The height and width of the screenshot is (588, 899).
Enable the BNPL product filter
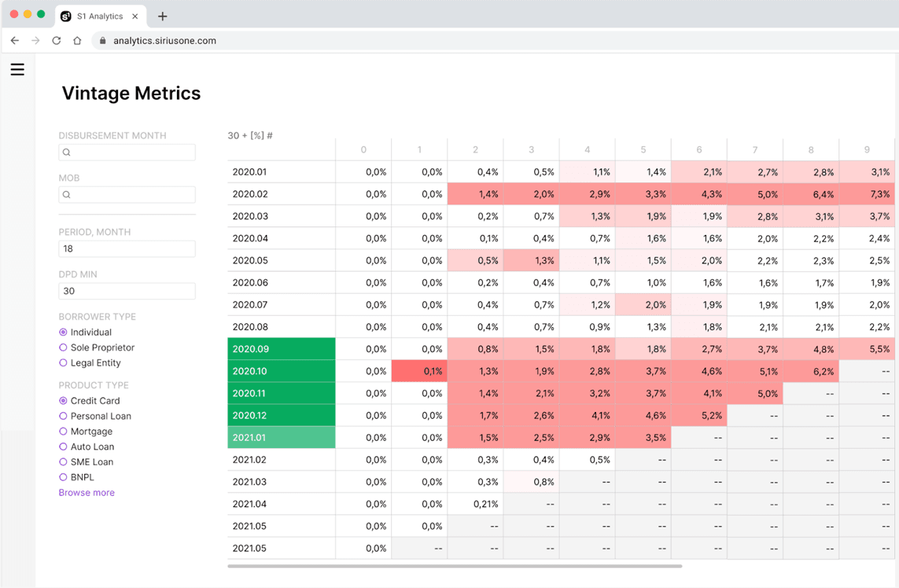click(x=64, y=476)
